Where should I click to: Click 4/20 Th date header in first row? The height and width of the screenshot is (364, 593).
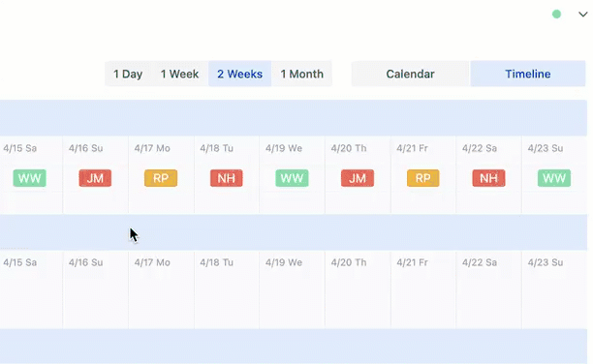pyautogui.click(x=349, y=148)
